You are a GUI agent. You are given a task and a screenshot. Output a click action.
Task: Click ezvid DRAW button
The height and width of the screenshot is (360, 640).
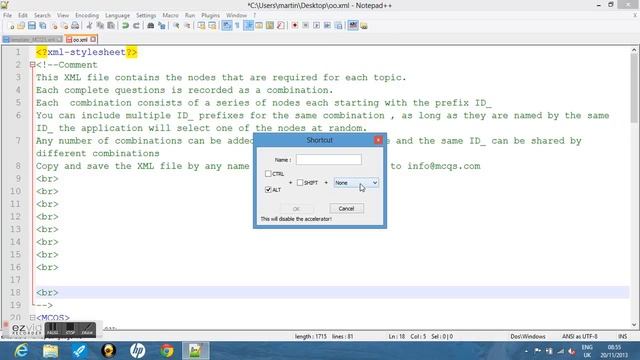[x=87, y=330]
